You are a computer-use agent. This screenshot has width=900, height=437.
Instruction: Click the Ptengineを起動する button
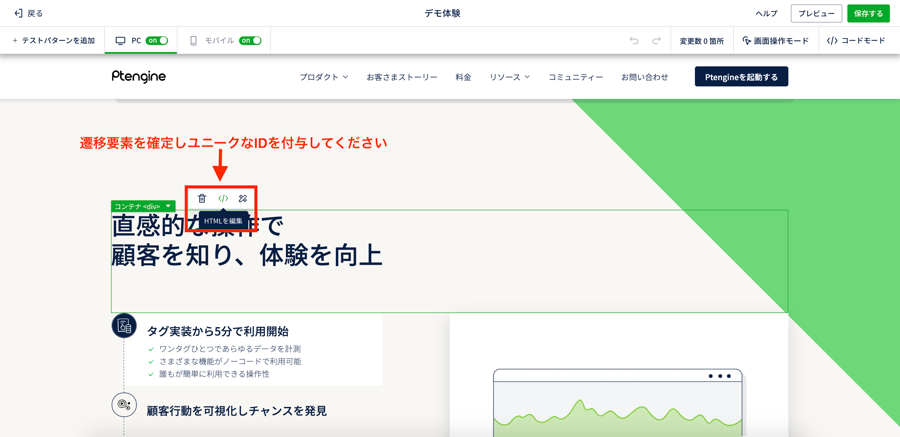tap(741, 77)
